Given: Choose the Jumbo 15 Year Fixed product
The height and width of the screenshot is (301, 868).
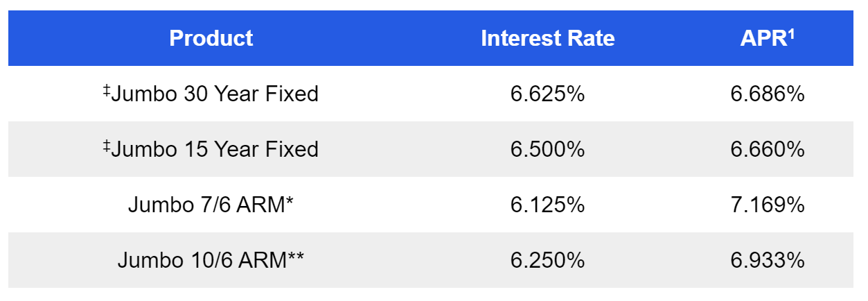Looking at the screenshot, I should (215, 149).
